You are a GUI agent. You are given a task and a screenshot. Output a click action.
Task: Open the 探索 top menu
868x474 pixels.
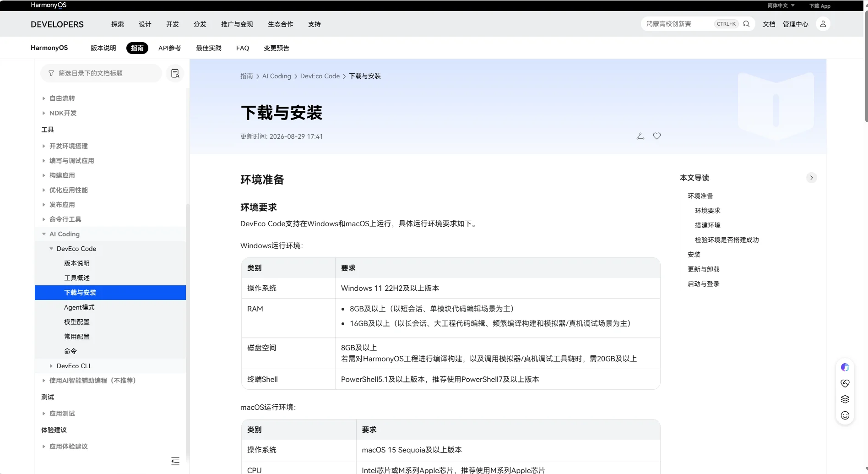(x=118, y=24)
